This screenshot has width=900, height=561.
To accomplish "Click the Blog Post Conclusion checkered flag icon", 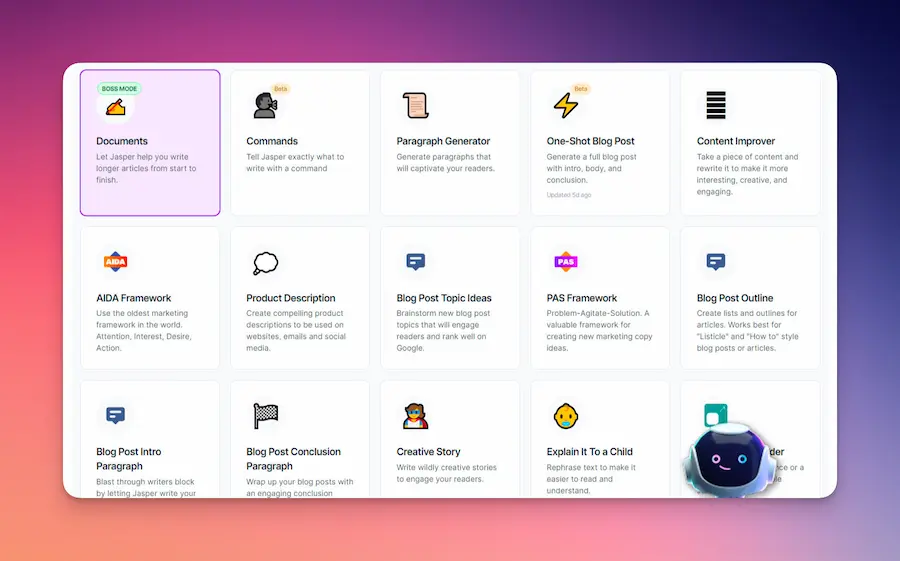I will (x=265, y=416).
